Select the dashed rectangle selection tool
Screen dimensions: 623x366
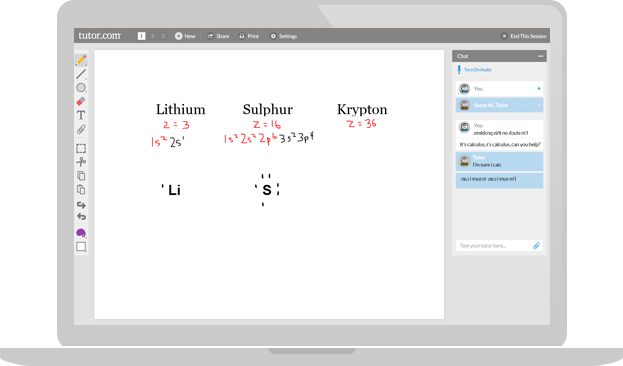click(81, 148)
